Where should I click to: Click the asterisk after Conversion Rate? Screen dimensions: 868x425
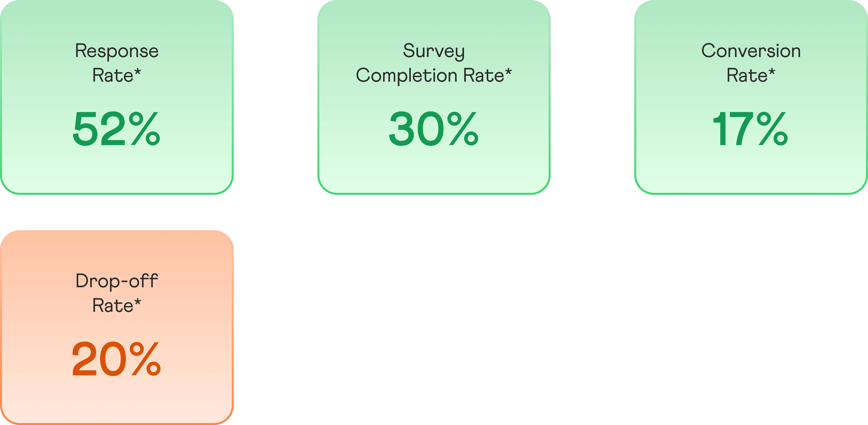[x=772, y=71]
